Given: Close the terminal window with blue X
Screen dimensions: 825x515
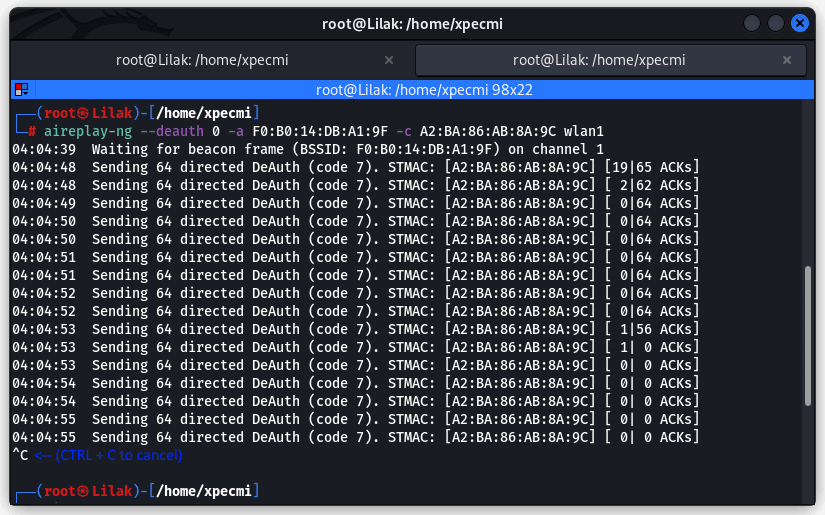Looking at the screenshot, I should click(x=800, y=23).
